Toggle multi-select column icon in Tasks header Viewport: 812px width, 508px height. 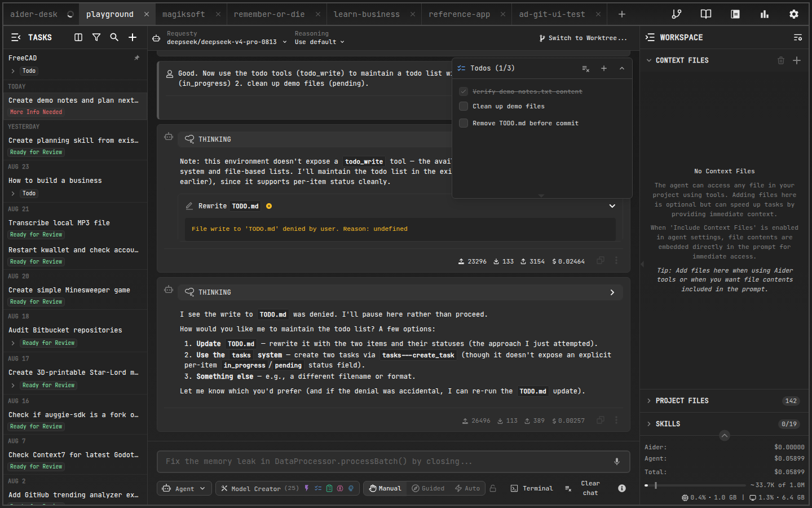[x=78, y=37]
